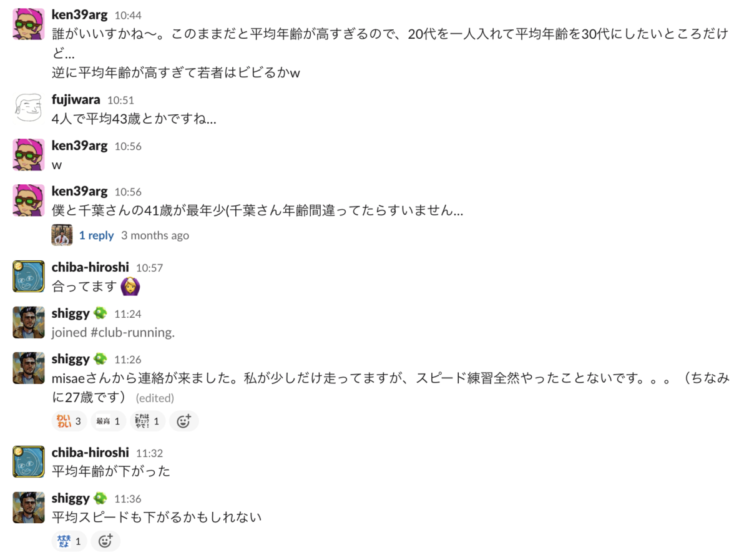Click the chiba-hiroshi username at 11:32
This screenshot has height=560, width=749.
click(91, 453)
